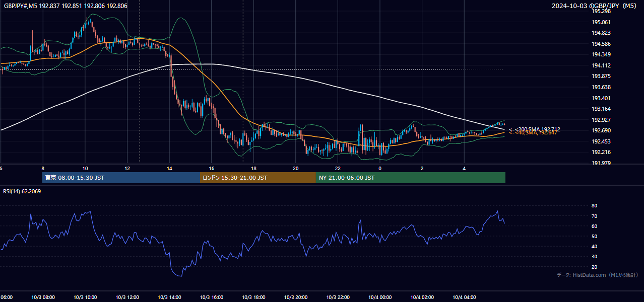Click the 10/3 08:00 time axis label
This screenshot has width=644, height=302.
tap(43, 297)
